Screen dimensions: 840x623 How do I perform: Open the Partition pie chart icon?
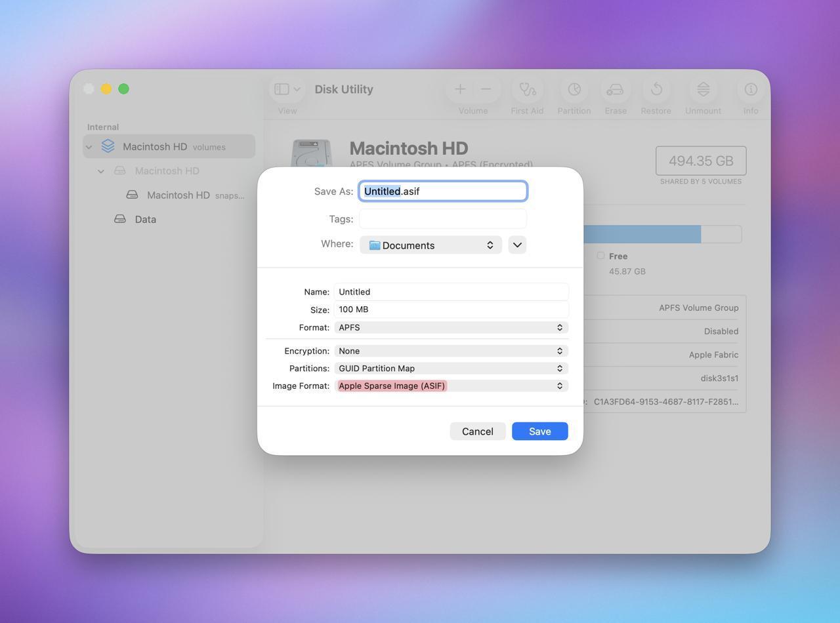pos(574,89)
